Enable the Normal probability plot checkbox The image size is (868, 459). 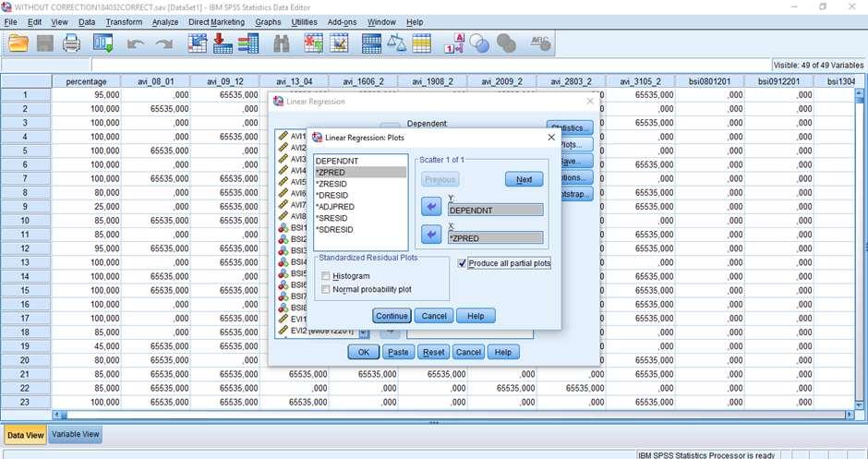pos(325,289)
